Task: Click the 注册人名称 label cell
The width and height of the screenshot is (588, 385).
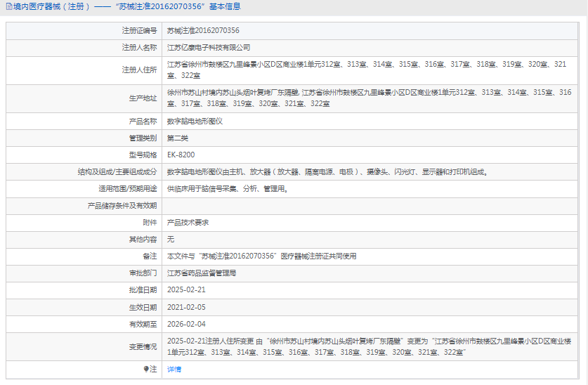Action: (84, 48)
